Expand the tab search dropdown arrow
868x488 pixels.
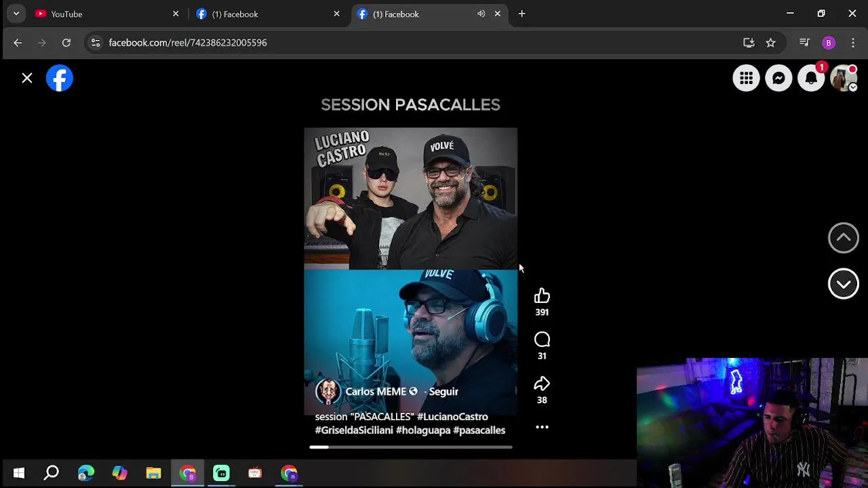tap(16, 14)
